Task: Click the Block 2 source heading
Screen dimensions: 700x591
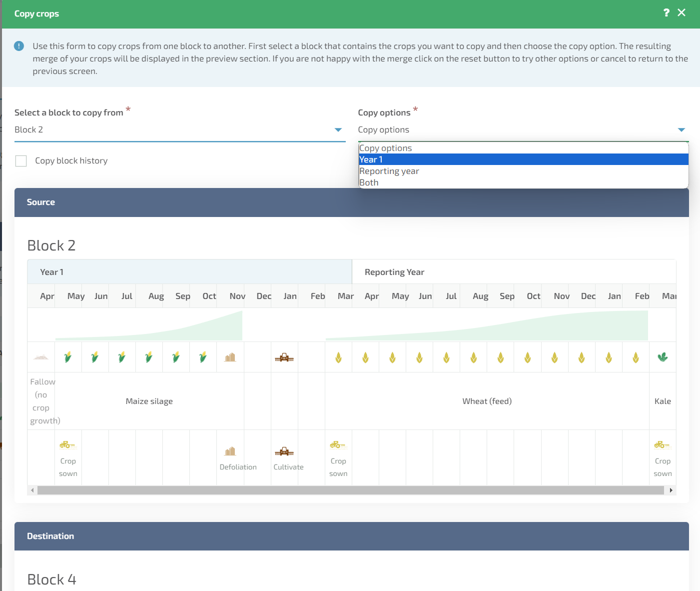Action: pos(51,245)
